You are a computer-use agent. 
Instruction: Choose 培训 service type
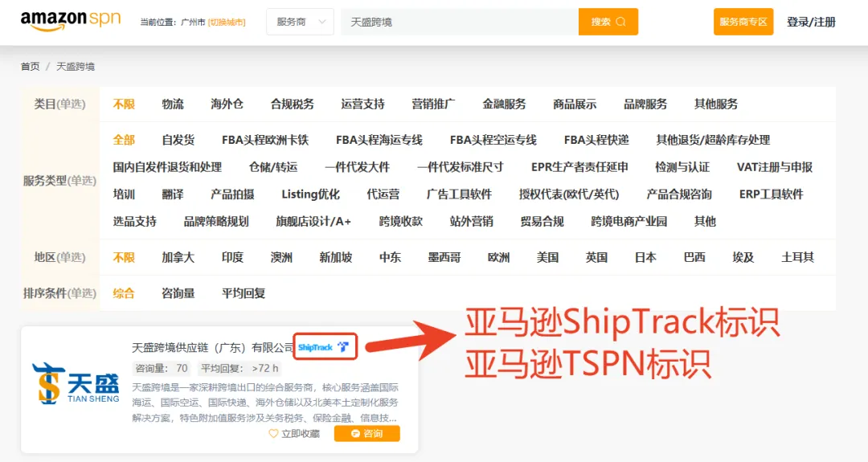[124, 194]
